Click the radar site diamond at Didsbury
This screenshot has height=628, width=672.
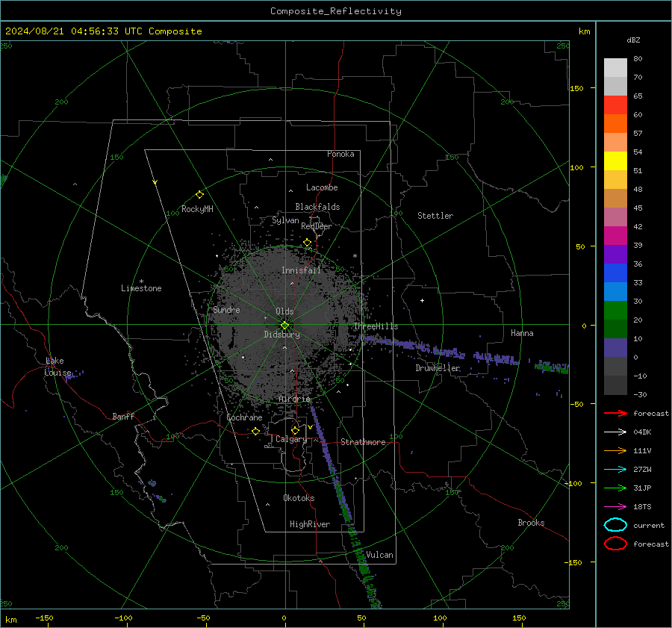pos(284,326)
